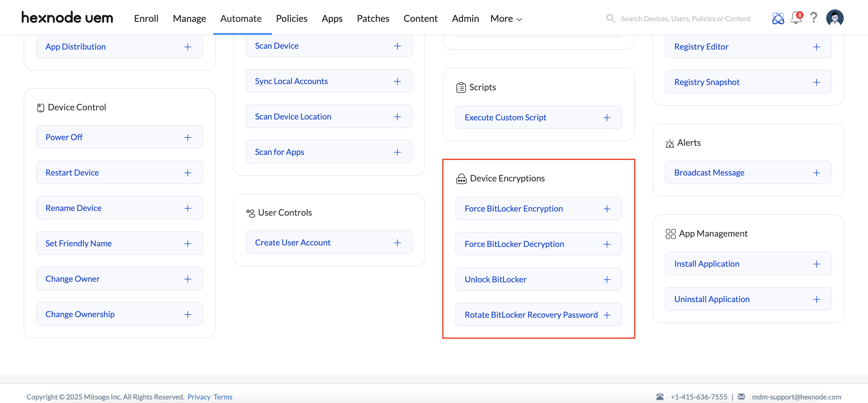Select Force BitLocker Encryption action
The height and width of the screenshot is (403, 868).
(x=513, y=209)
